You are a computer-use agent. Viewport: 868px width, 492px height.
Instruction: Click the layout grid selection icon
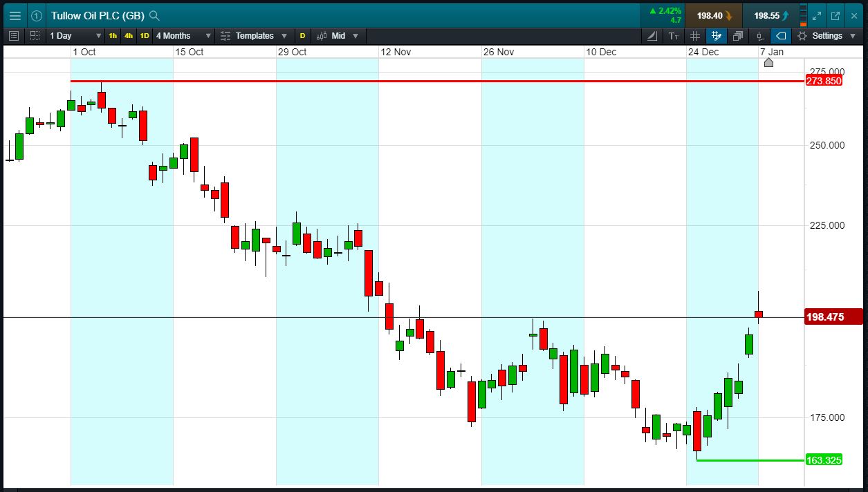click(35, 36)
